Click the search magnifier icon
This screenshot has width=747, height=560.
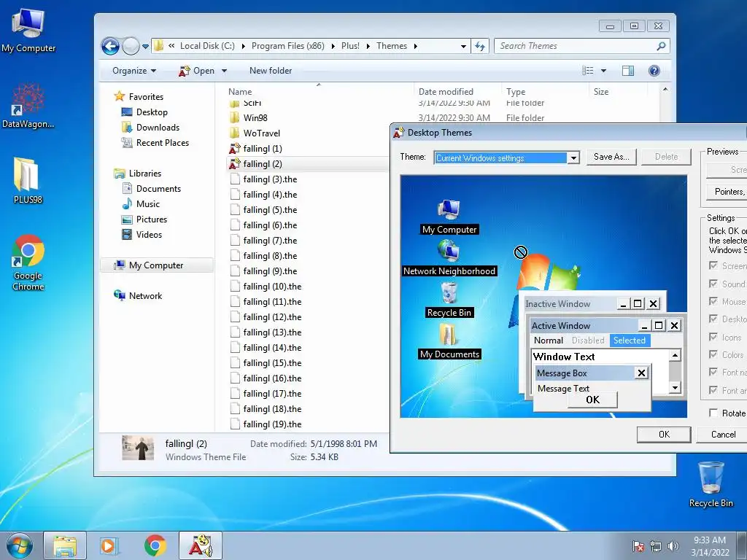pos(661,46)
